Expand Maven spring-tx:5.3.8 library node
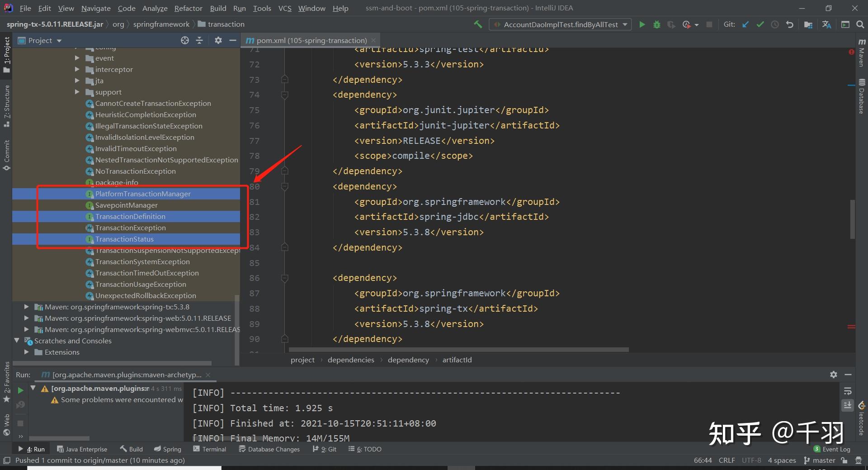Screen dimensions: 868x470 tap(26, 307)
